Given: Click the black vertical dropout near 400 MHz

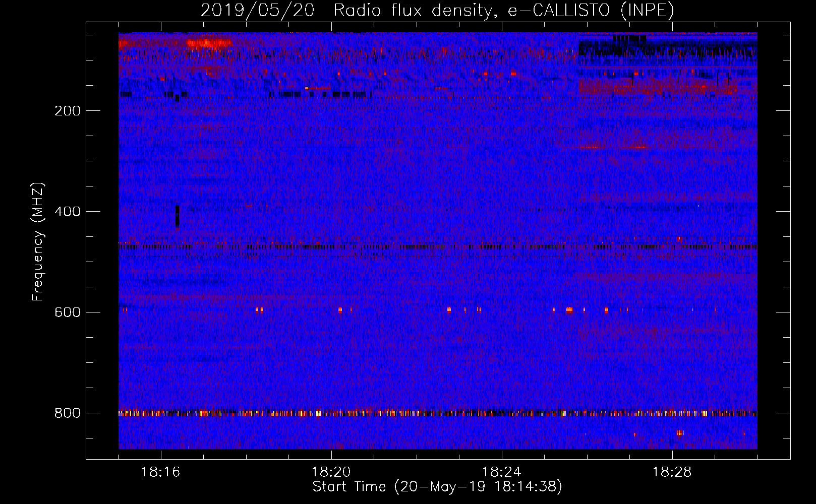Looking at the screenshot, I should tap(177, 217).
